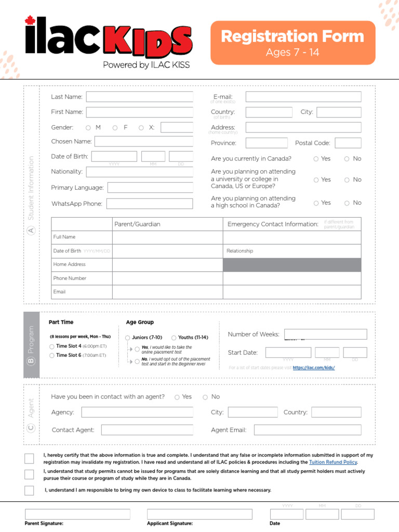Click the Province input field
Screen dimensions: 399x532
267,143
